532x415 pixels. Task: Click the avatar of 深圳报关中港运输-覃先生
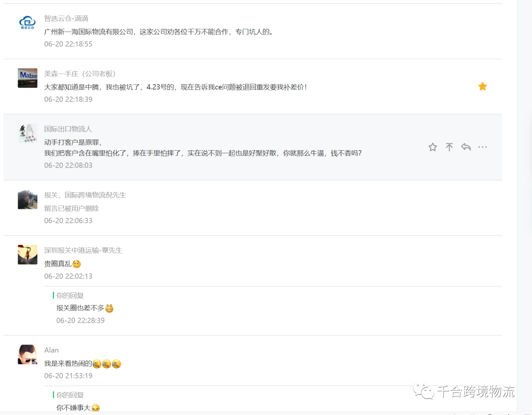(x=27, y=254)
